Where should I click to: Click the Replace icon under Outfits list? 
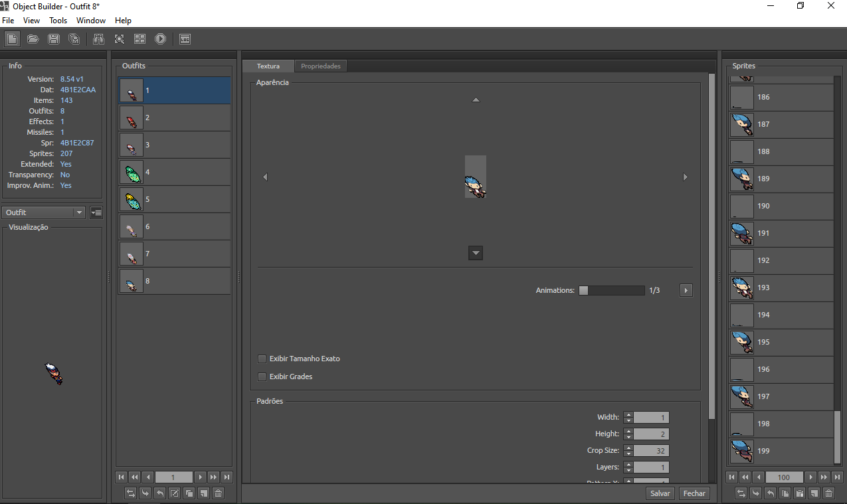(x=130, y=493)
